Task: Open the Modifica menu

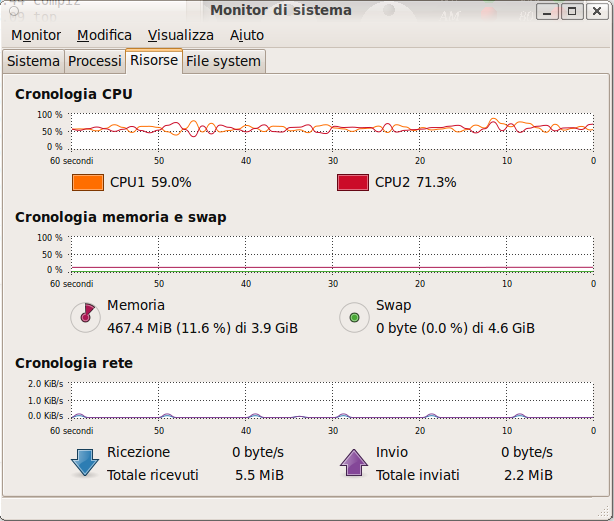Action: (x=104, y=35)
